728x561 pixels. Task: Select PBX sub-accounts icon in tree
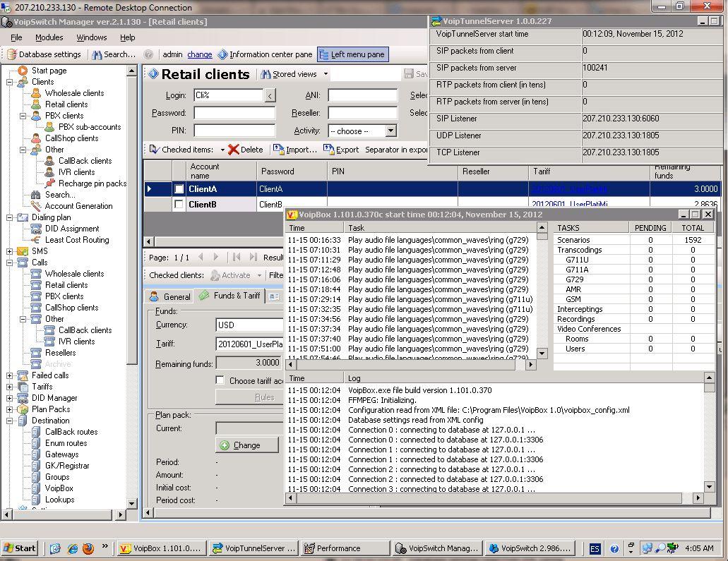tap(49, 127)
